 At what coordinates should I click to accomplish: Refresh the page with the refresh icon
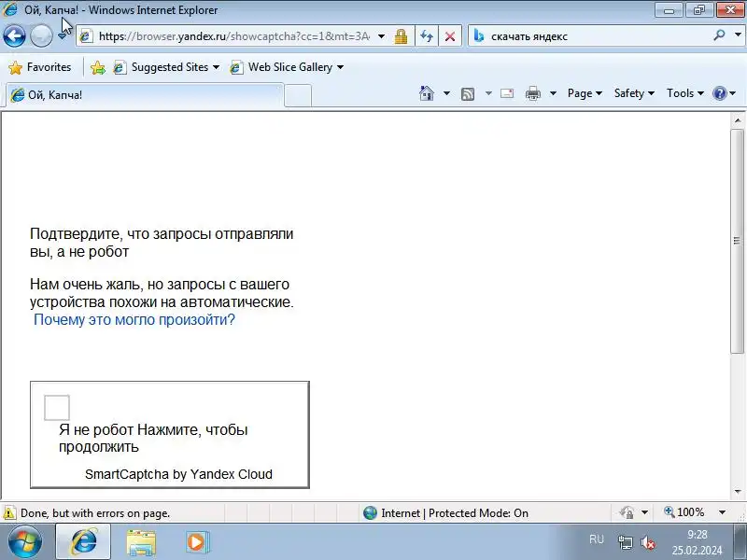pyautogui.click(x=427, y=36)
